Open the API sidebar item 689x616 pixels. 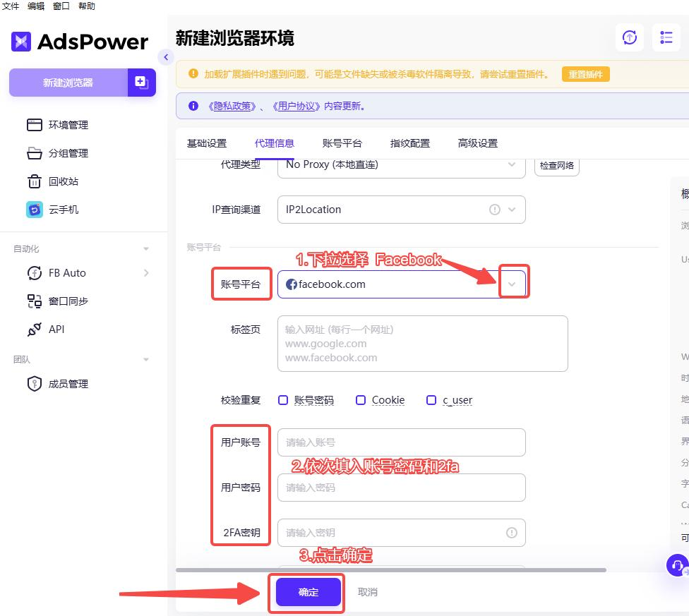tap(46, 330)
